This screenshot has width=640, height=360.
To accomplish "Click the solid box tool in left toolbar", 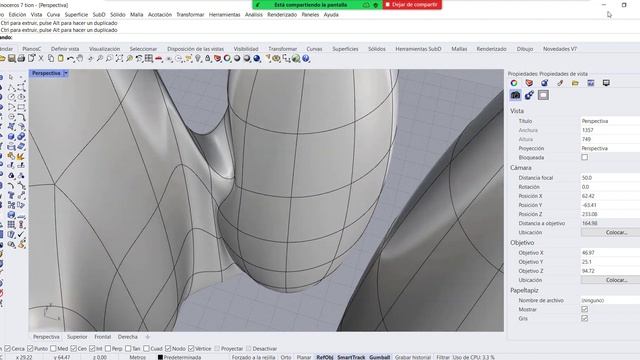I will 11,137.
